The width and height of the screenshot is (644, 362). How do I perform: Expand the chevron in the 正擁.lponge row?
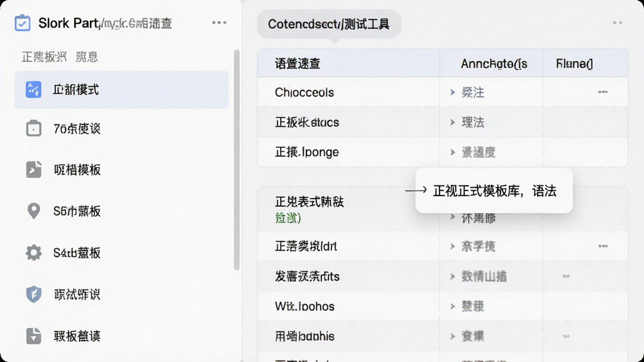click(453, 152)
